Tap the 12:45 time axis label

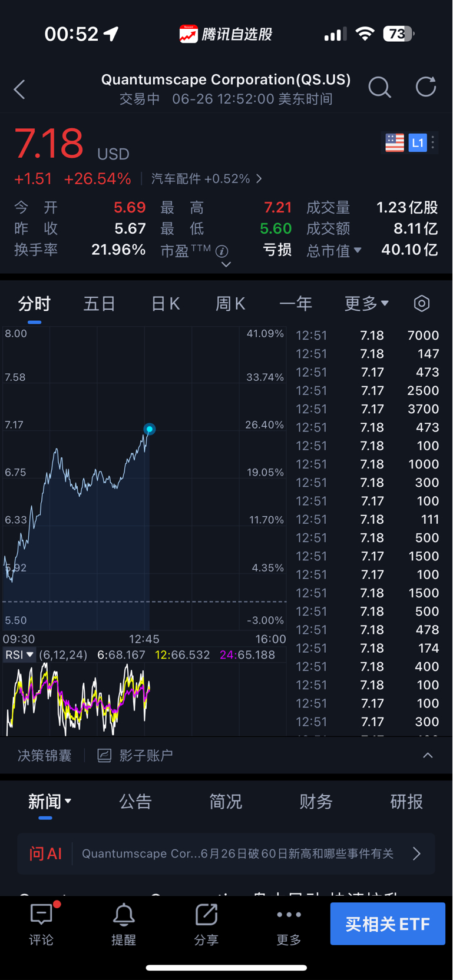144,639
